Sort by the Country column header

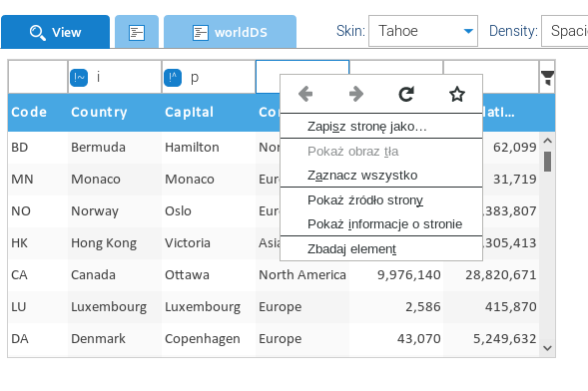click(115, 112)
